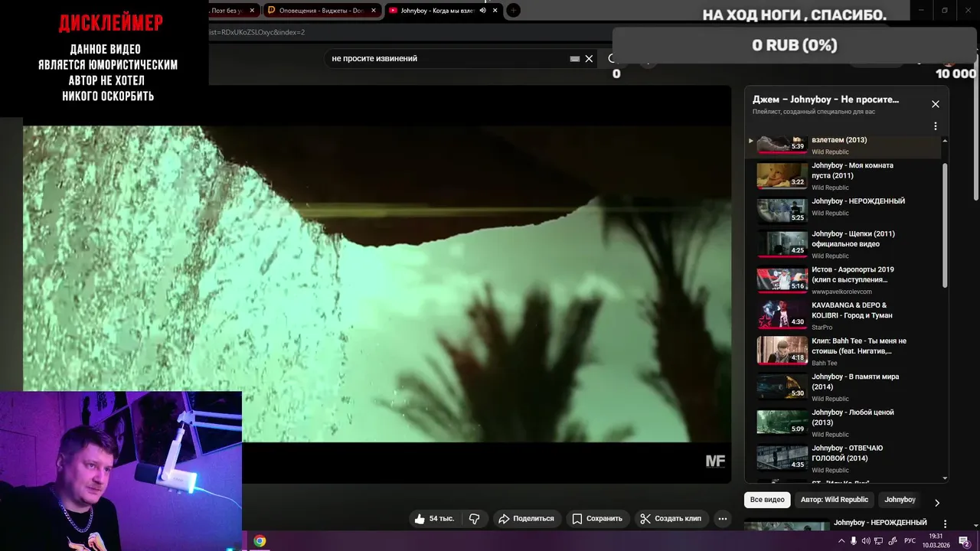The width and height of the screenshot is (980, 551).
Task: Open on-screen keyboard in search box
Action: (x=574, y=58)
